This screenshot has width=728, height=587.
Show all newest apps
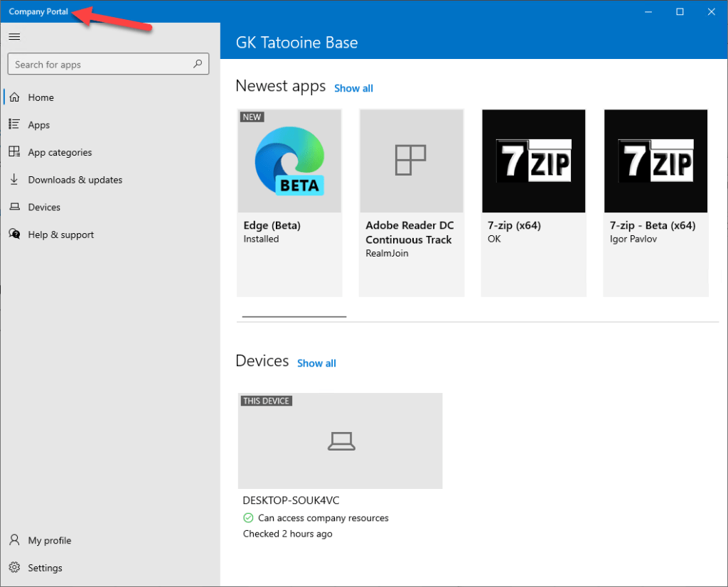point(353,88)
